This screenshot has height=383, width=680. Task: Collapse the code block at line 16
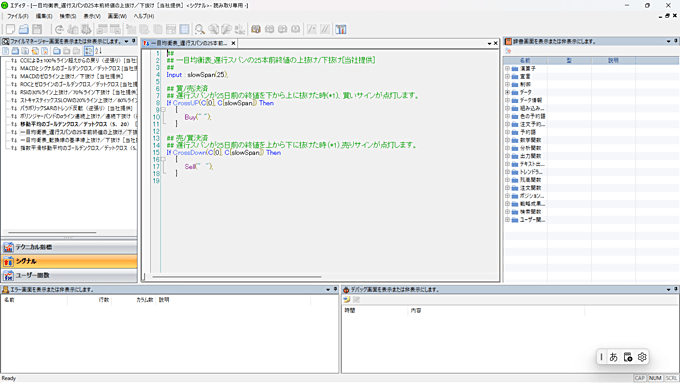tap(163, 159)
